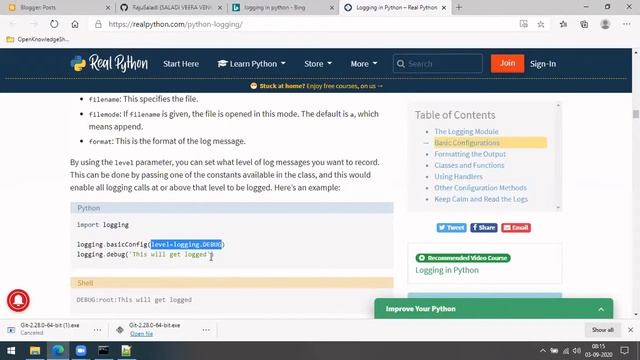Screen dimensions: 640x360
Task: Click the volume icon in system tray
Action: (x=576, y=351)
